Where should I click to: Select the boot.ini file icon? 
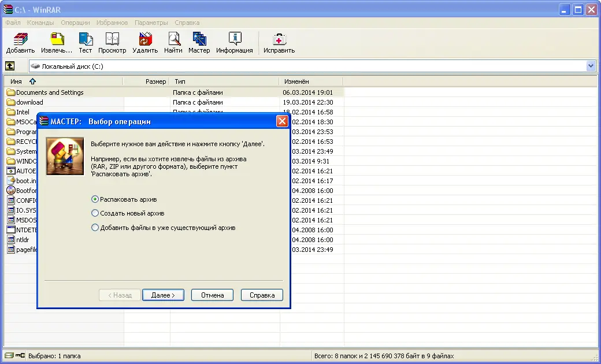tap(11, 180)
